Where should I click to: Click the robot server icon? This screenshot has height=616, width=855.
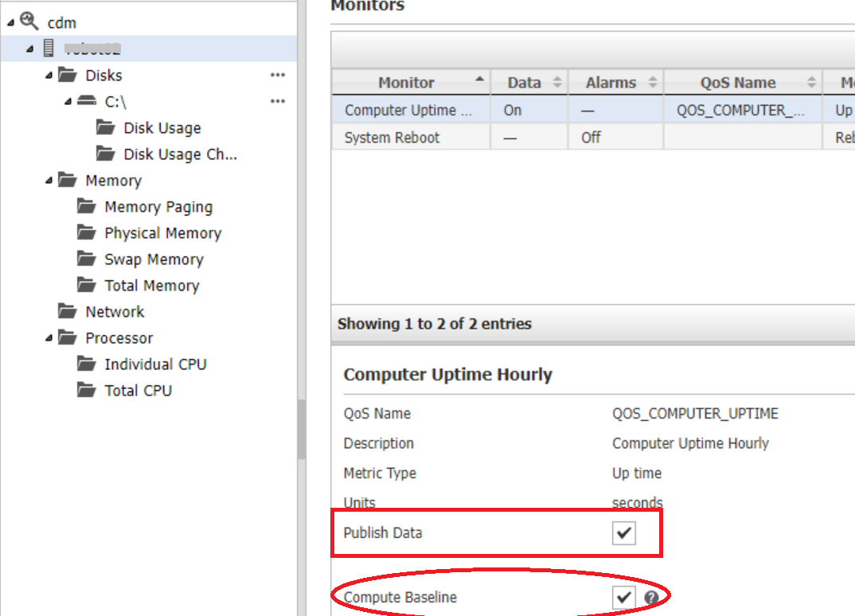point(49,49)
